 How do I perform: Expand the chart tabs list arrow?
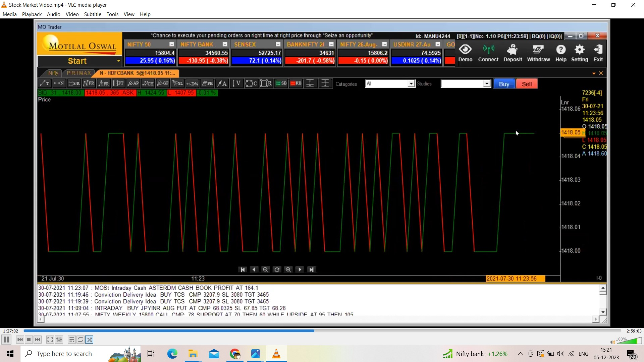[x=594, y=73]
